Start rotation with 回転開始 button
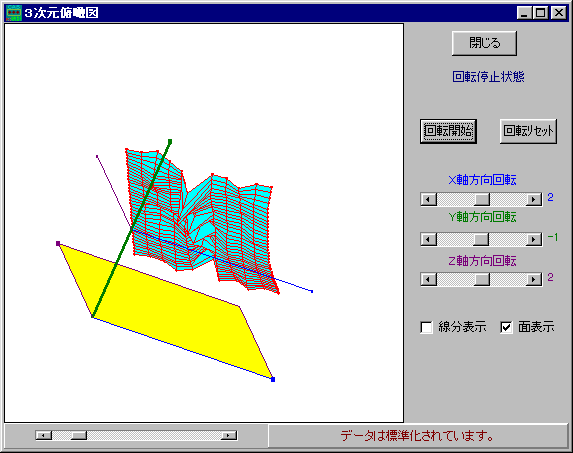Screen dimensions: 573x453 [448, 131]
